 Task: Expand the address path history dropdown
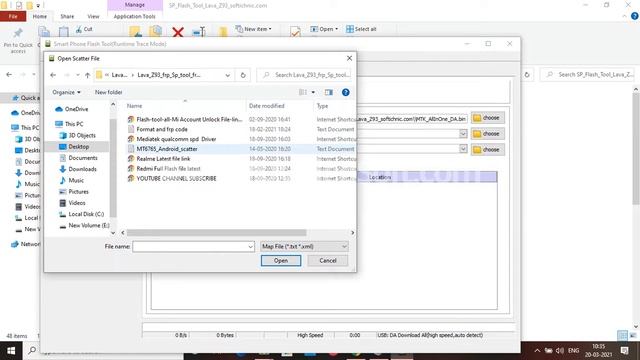pos(227,75)
